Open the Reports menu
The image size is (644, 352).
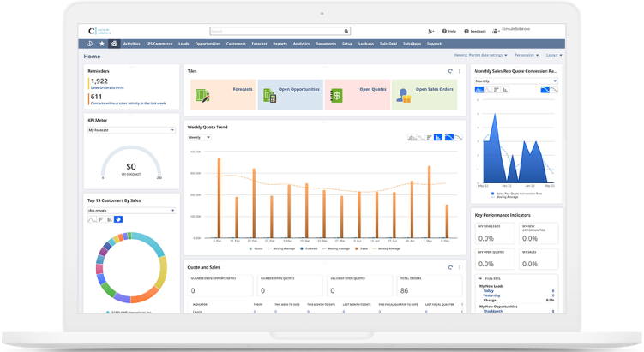pyautogui.click(x=280, y=43)
